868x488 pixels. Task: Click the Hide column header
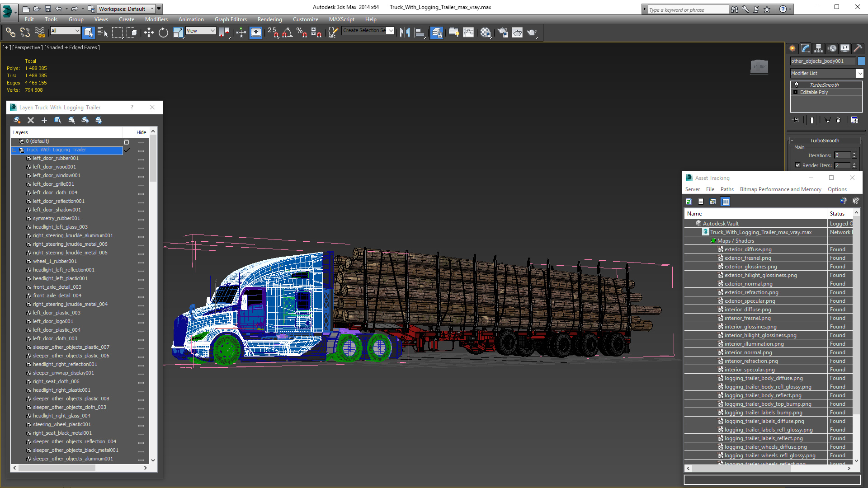click(x=141, y=132)
